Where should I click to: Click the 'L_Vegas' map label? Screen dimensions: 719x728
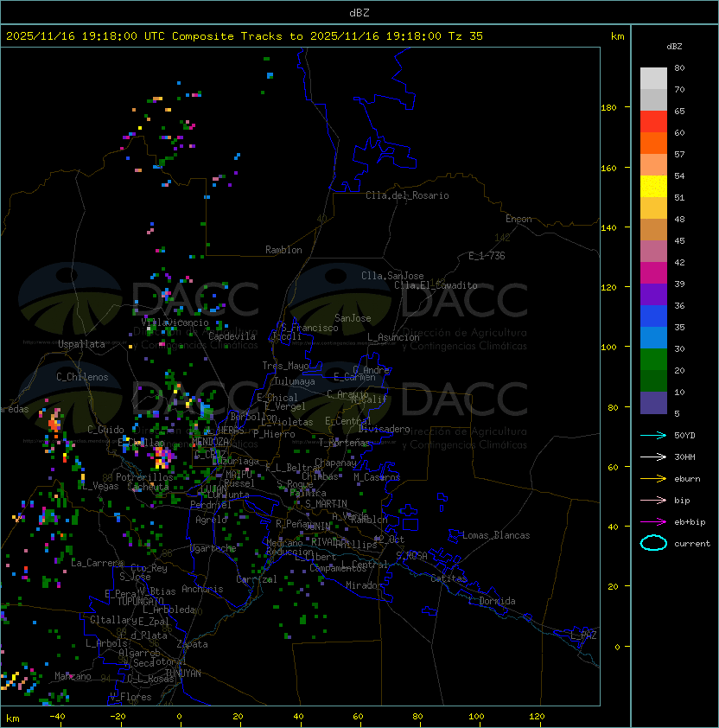(x=100, y=486)
